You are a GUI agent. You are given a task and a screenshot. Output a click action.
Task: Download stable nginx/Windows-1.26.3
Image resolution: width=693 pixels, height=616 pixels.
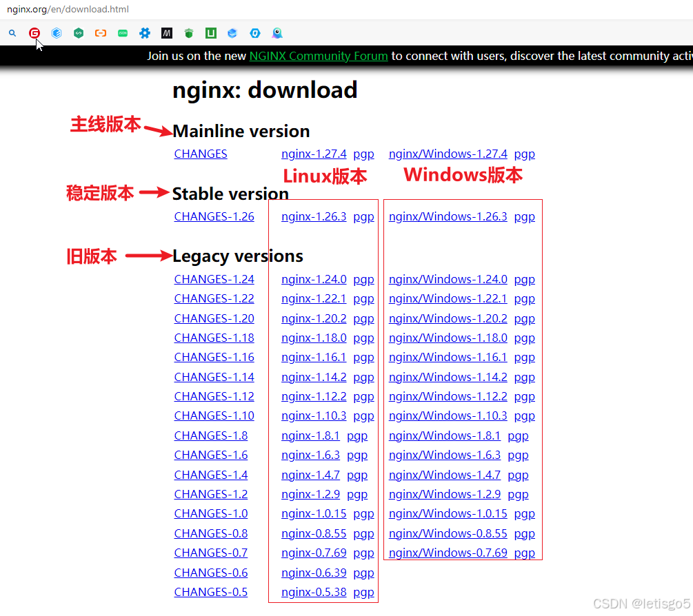click(x=448, y=217)
